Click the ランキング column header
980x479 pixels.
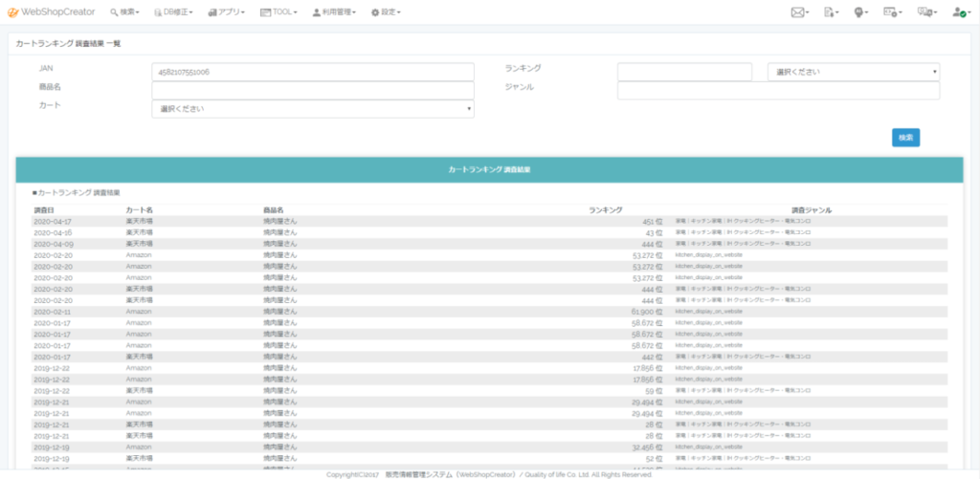click(605, 209)
